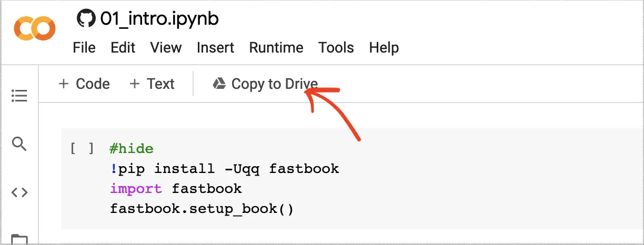
Task: Open the File menu
Action: click(84, 48)
